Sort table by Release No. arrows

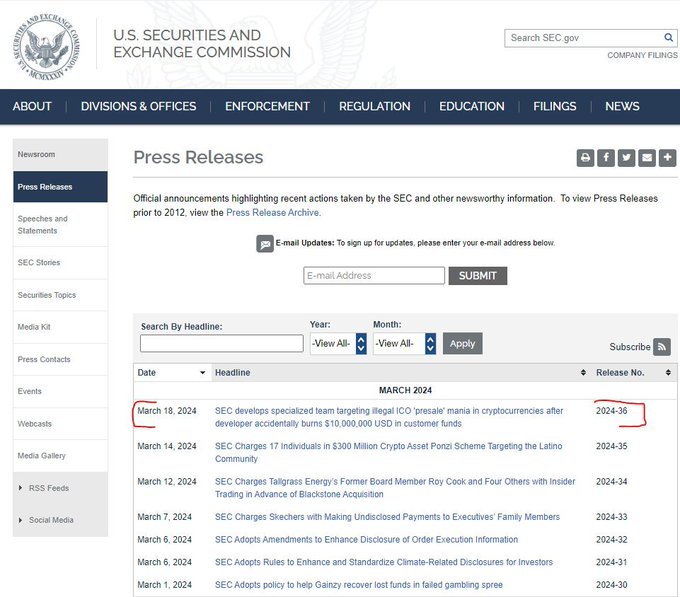(668, 372)
